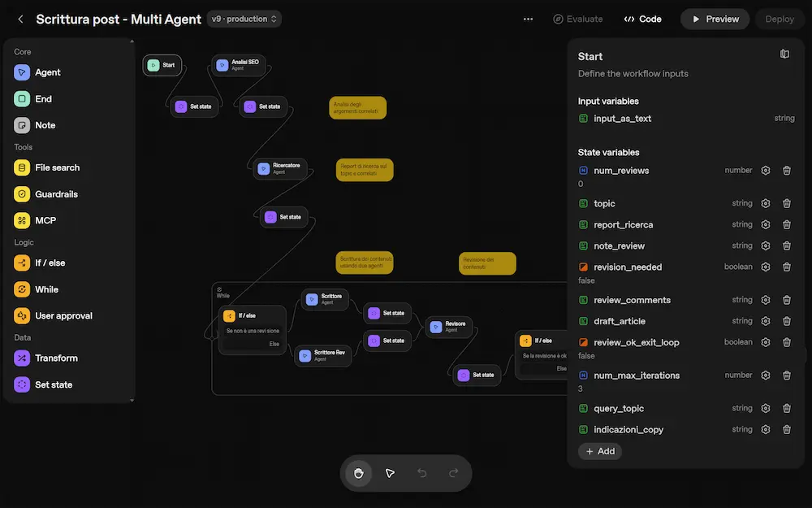Delete the topic state variable
This screenshot has width=812, height=508.
click(786, 203)
